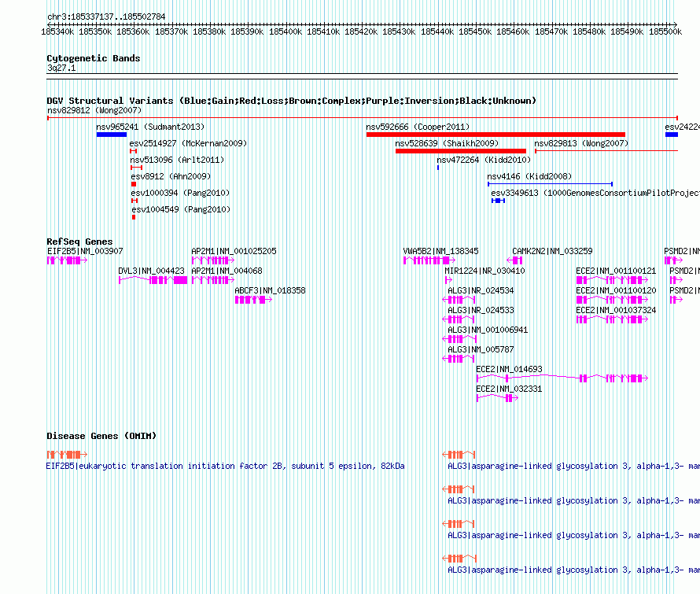The image size is (700, 594).
Task: Click the red nsv829812 Wong2007 variant line
Action: click(x=363, y=118)
